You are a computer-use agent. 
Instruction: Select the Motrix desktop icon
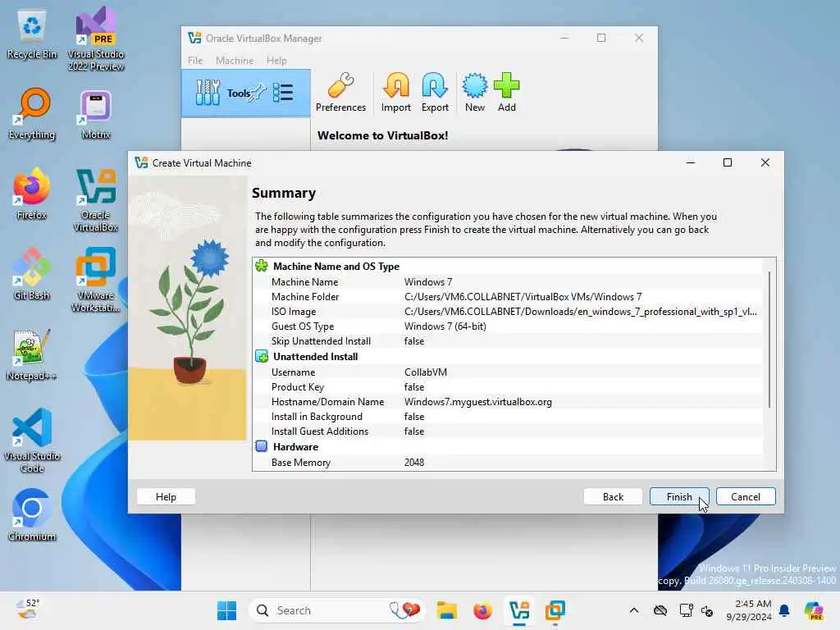pos(96,113)
